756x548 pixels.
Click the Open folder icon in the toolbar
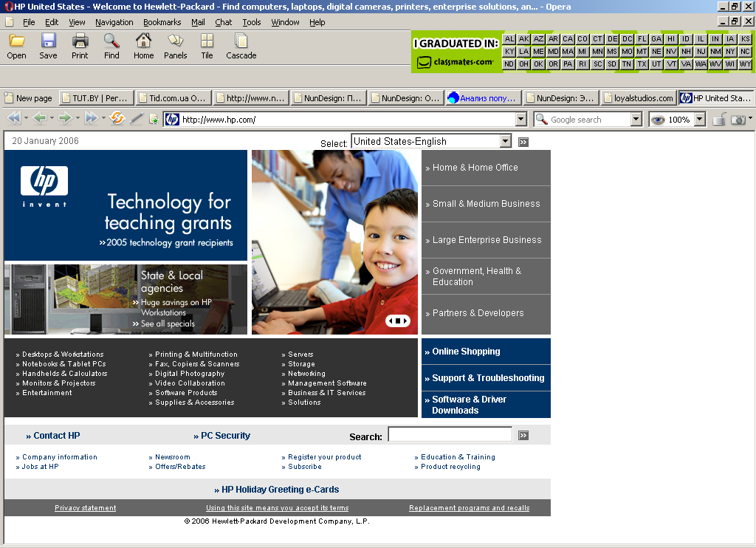tap(16, 41)
